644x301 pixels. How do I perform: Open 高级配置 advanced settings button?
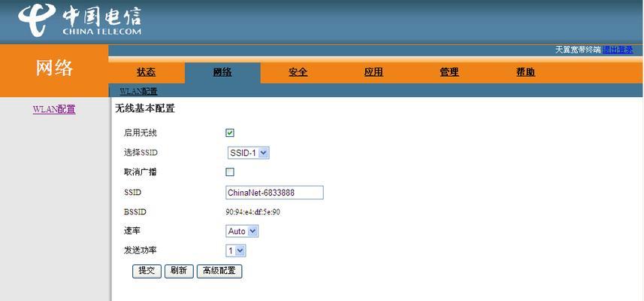pyautogui.click(x=219, y=271)
